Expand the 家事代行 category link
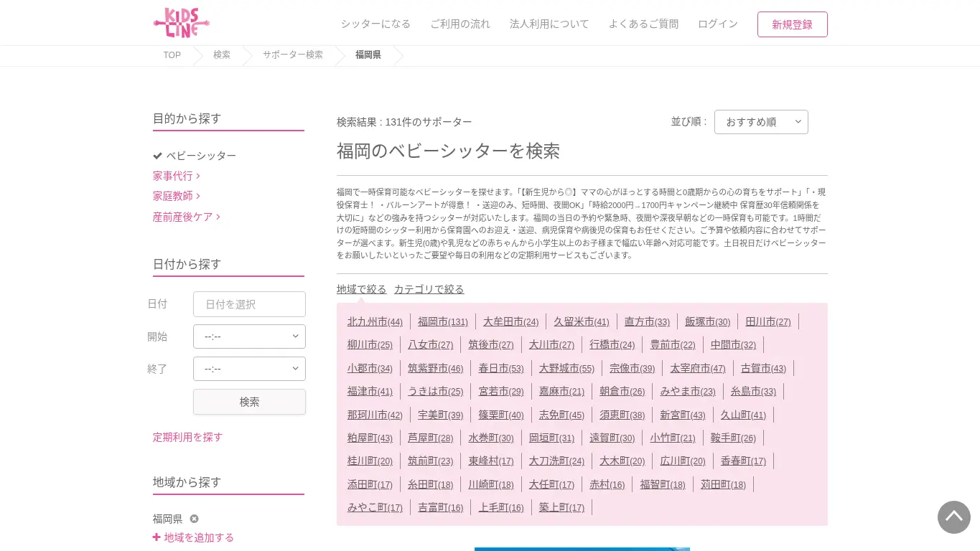Screen dimensions: 980x551 tap(176, 176)
